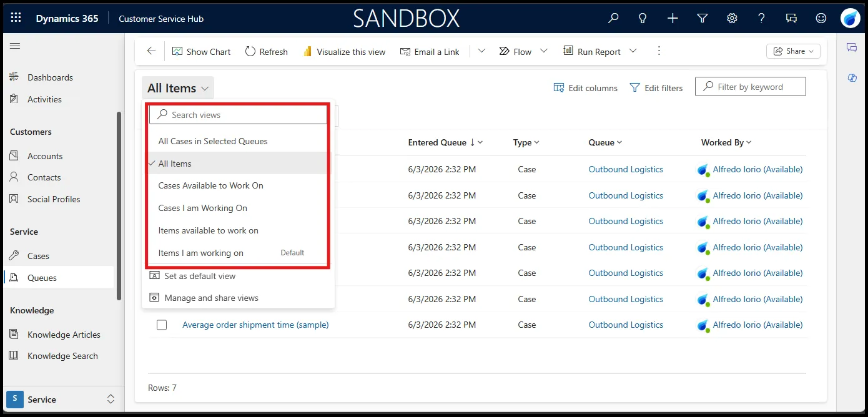Select the All Items view option
Image resolution: width=868 pixels, height=417 pixels.
click(x=238, y=164)
